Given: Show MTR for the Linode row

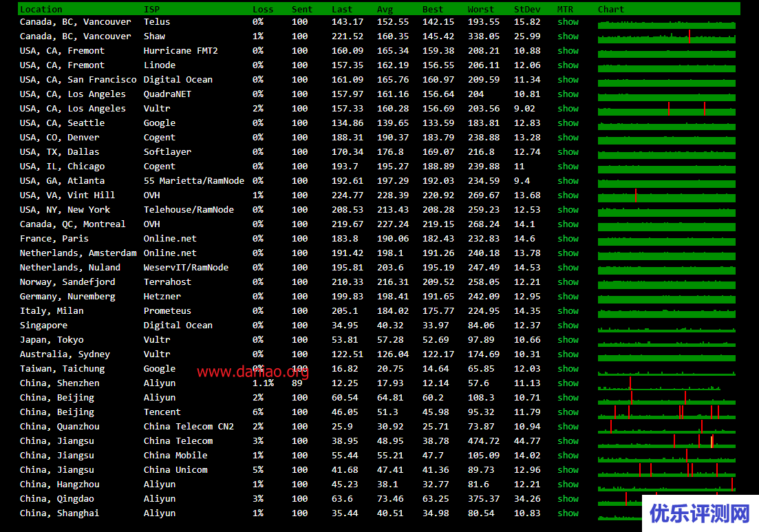Looking at the screenshot, I should pyautogui.click(x=568, y=65).
